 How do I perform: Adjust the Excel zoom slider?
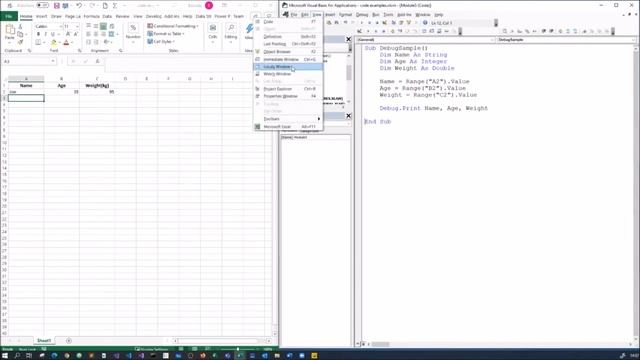point(238,349)
